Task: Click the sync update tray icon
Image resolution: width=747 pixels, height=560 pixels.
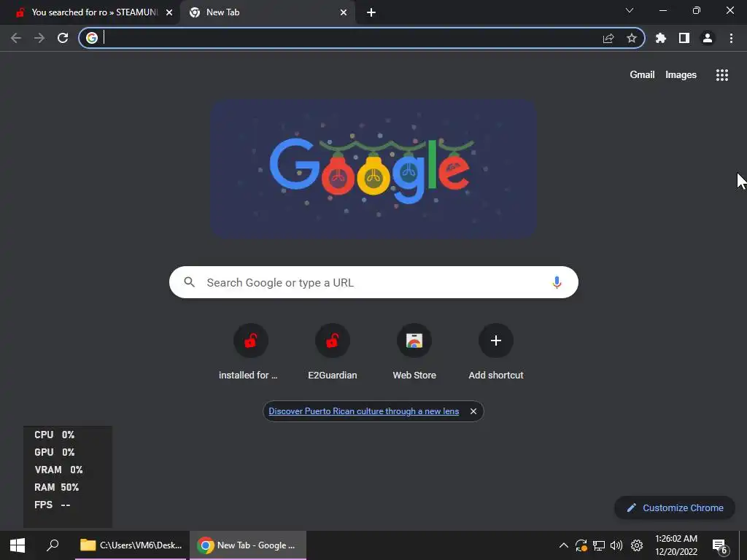Action: (581, 545)
